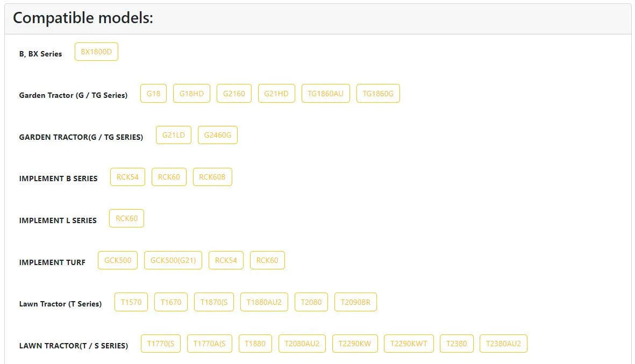This screenshot has height=364, width=635.
Task: Pick the T2290KWT model tag
Action: (x=409, y=344)
